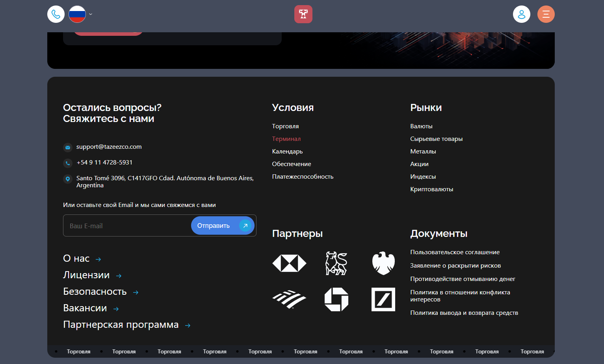Click the phone call icon in header

(56, 14)
